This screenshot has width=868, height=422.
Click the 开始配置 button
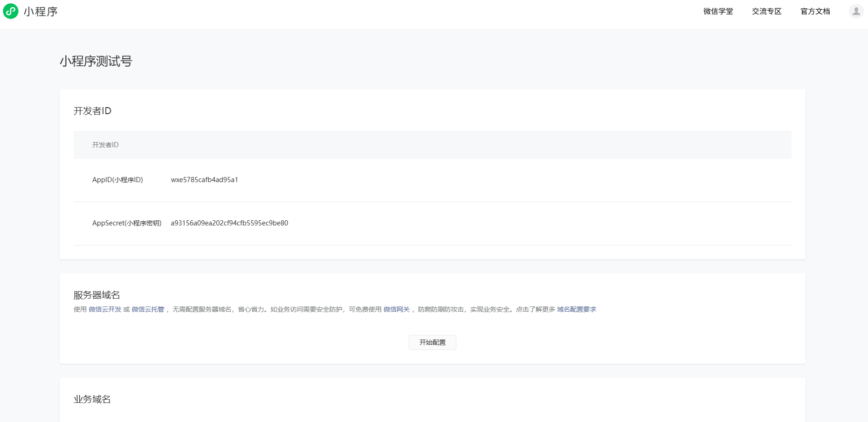[x=433, y=342]
